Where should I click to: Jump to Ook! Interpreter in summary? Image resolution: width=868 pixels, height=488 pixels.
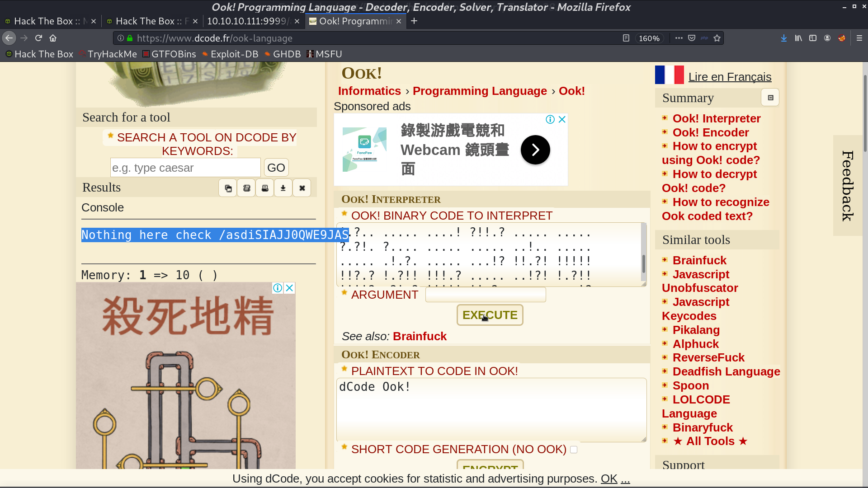[x=717, y=119]
